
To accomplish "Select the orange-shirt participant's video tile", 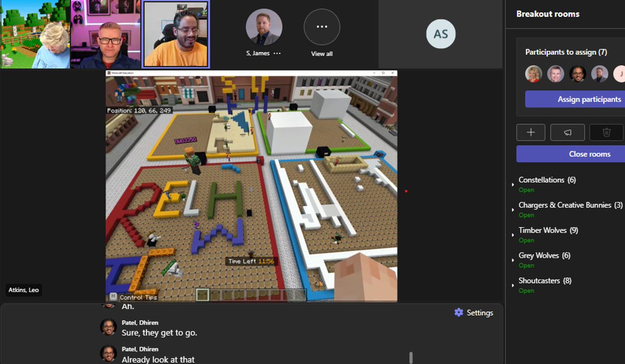I will point(176,34).
